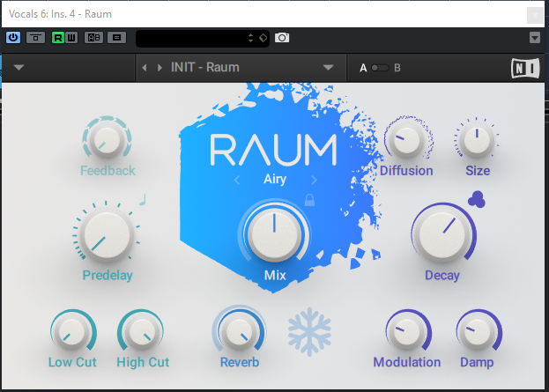Click the Low Cut knob
Viewport: 549px width, 392px height.
coord(72,332)
